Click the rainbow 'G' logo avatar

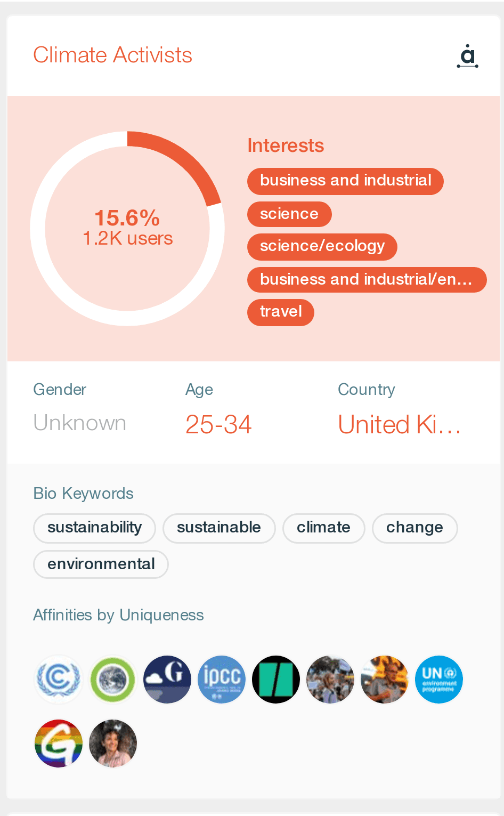point(59,744)
